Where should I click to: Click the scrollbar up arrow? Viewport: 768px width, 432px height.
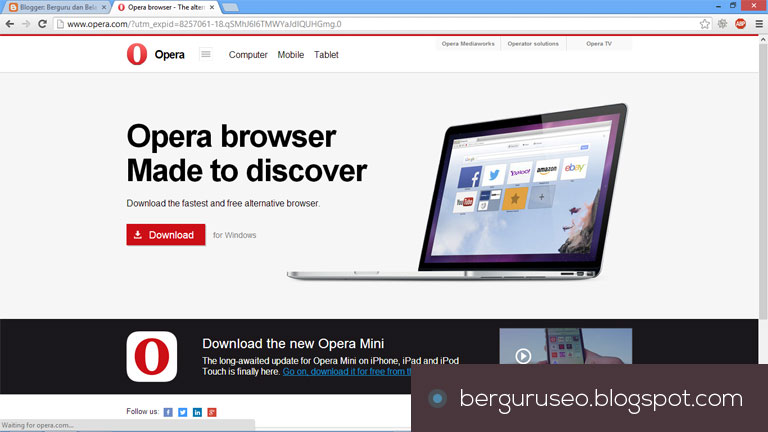[763, 40]
